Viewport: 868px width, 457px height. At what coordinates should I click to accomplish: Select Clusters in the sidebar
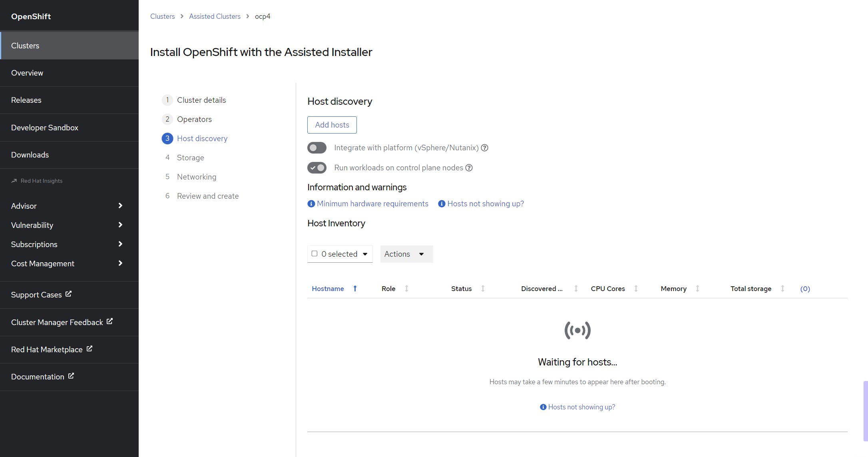tap(69, 46)
